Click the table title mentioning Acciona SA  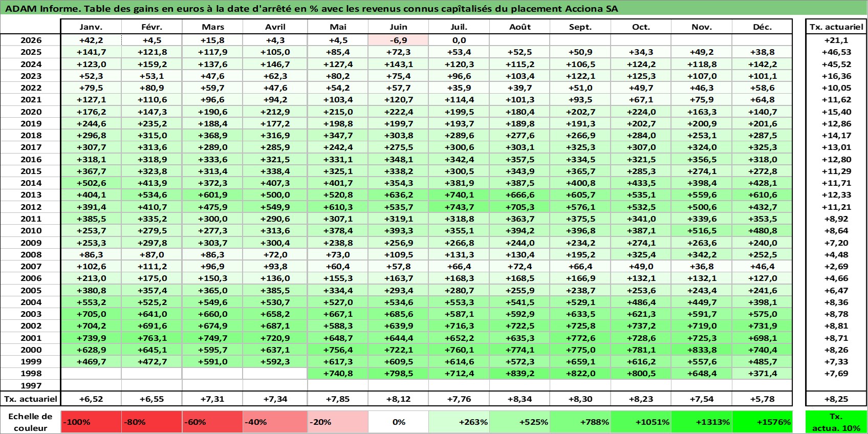(x=311, y=9)
